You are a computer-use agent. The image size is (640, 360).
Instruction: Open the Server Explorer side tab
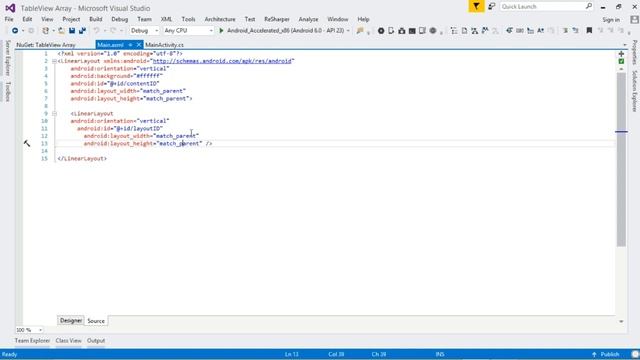(x=7, y=58)
